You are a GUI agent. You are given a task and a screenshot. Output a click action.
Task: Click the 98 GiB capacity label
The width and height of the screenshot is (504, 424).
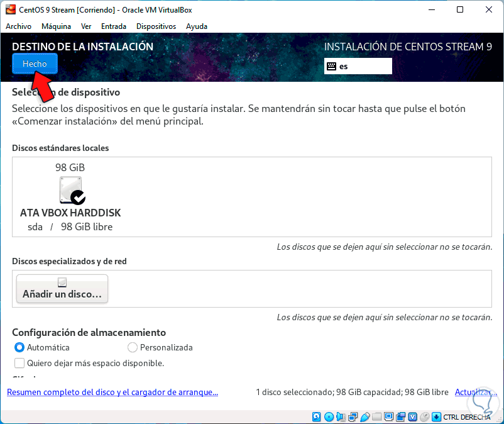(x=70, y=167)
